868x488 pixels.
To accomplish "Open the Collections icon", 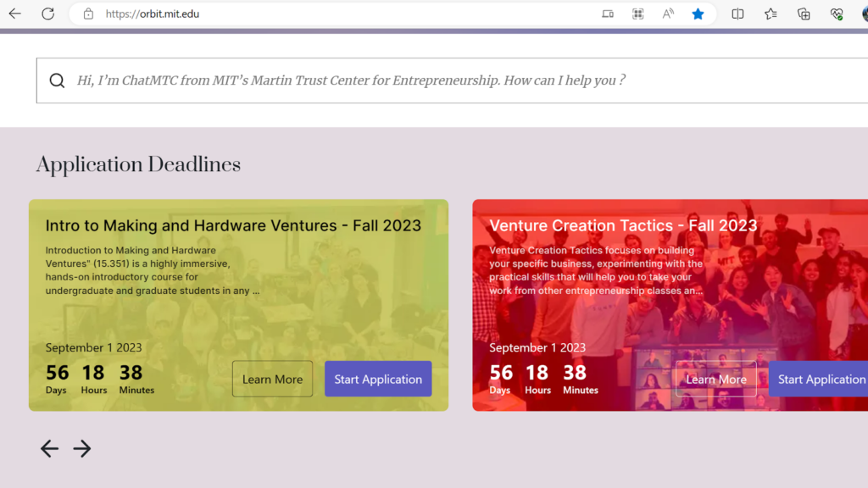I will coord(804,14).
